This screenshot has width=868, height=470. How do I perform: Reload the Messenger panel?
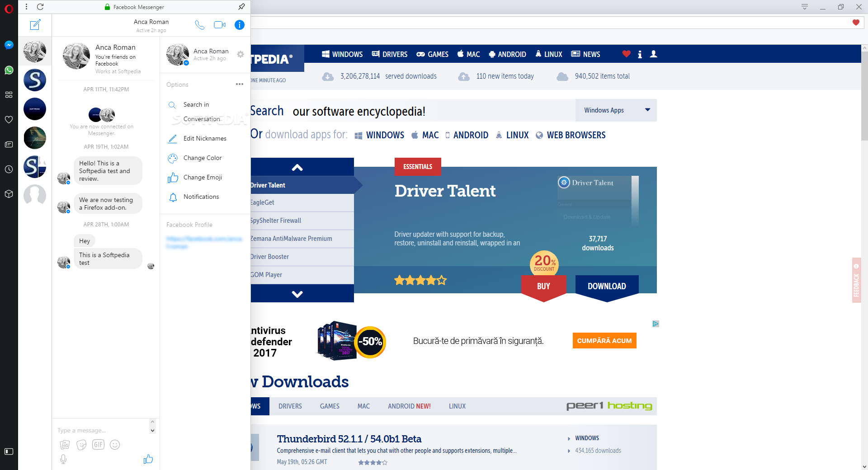tap(40, 7)
